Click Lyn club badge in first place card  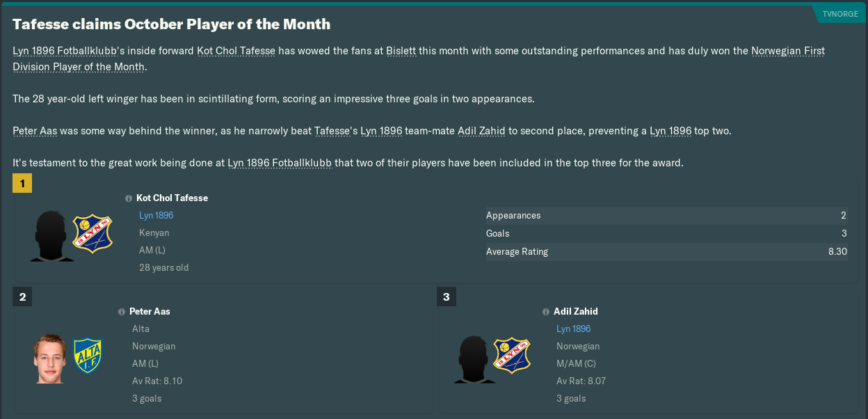click(x=93, y=233)
